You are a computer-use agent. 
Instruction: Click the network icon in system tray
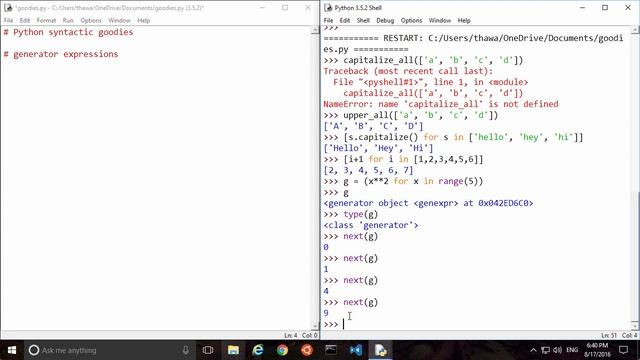[x=545, y=350]
